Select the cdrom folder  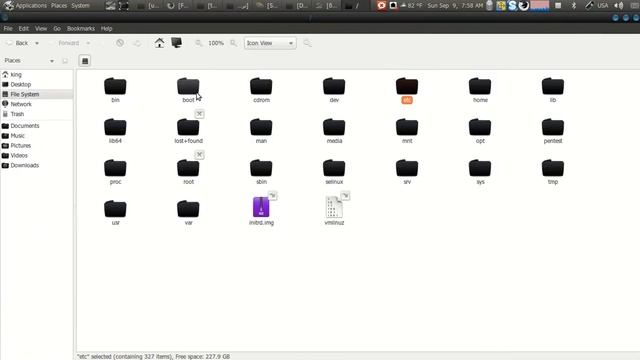261,86
